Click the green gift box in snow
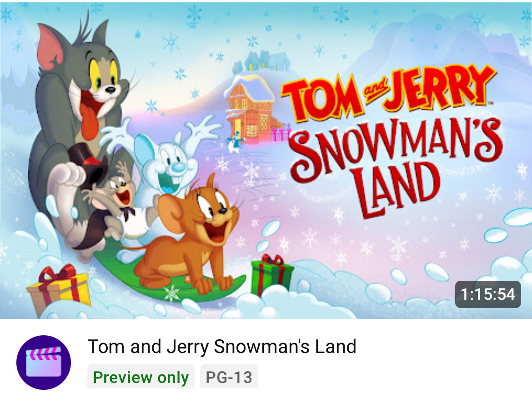 coord(271,274)
